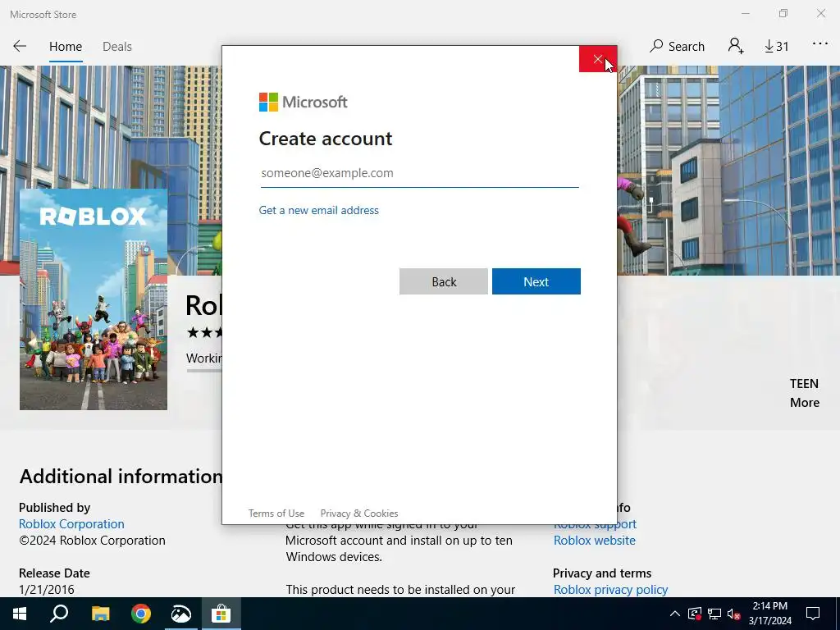This screenshot has width=840, height=630.
Task: Minimize the Microsoft Store window
Action: pyautogui.click(x=746, y=13)
